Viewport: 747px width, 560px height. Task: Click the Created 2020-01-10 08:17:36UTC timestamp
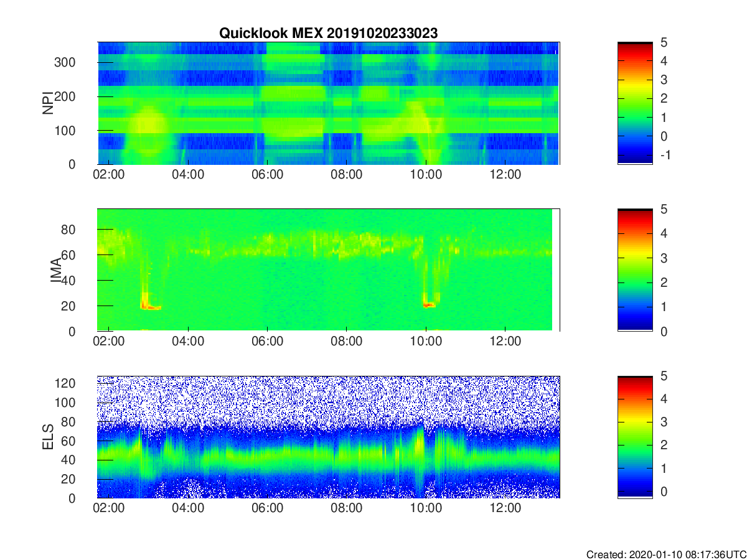[x=666, y=554]
